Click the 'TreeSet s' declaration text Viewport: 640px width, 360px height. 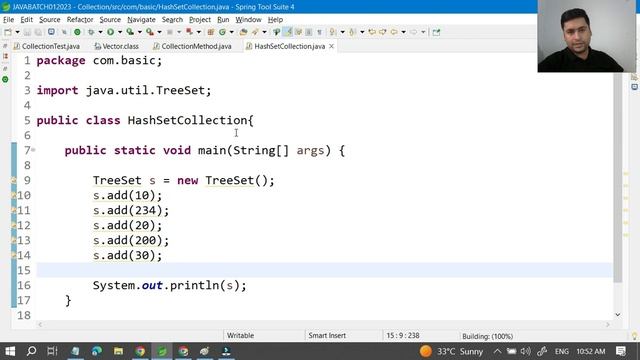[124, 180]
